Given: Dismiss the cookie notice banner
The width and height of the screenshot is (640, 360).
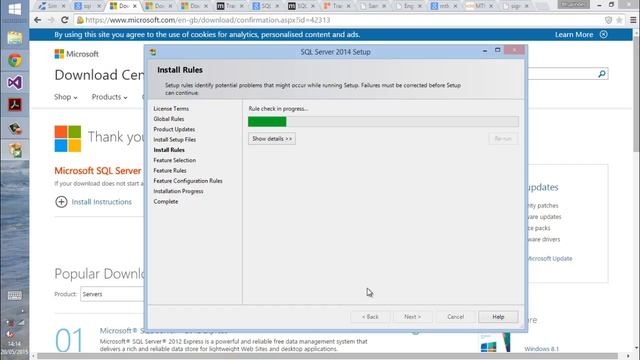Looking at the screenshot, I should [x=604, y=34].
